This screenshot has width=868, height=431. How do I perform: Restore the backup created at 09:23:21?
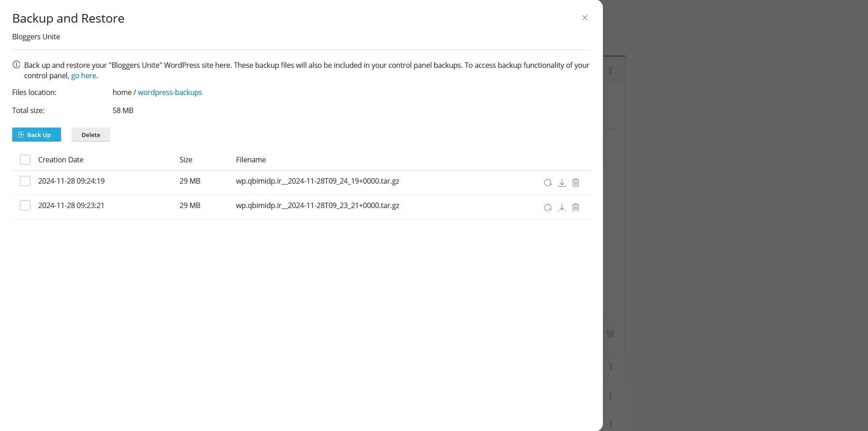[548, 207]
